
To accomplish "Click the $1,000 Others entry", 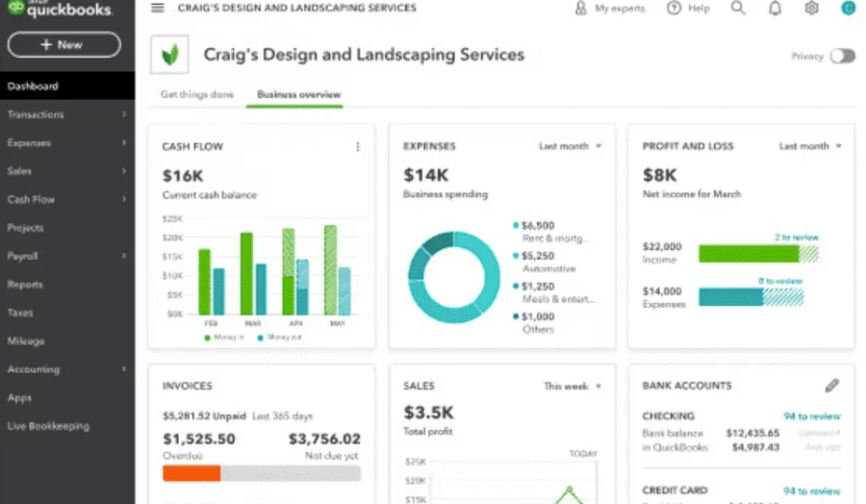I will (x=534, y=323).
